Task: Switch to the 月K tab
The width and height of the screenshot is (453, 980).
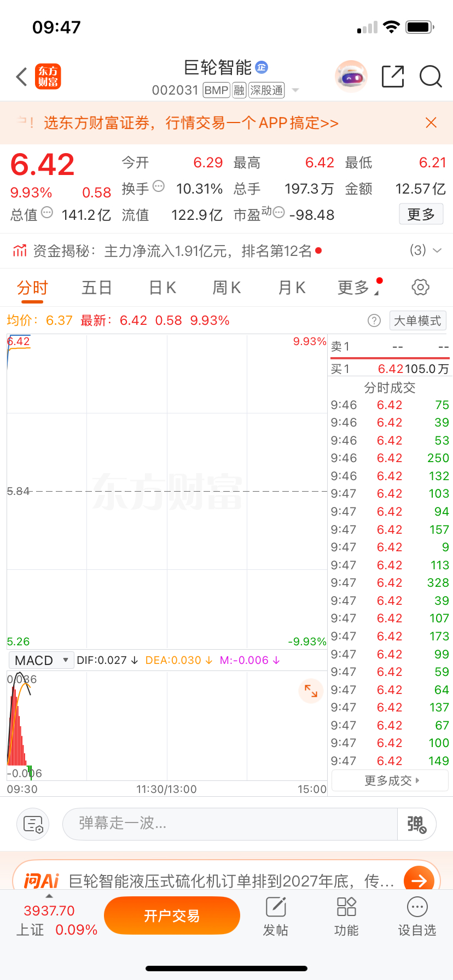Action: click(x=292, y=287)
